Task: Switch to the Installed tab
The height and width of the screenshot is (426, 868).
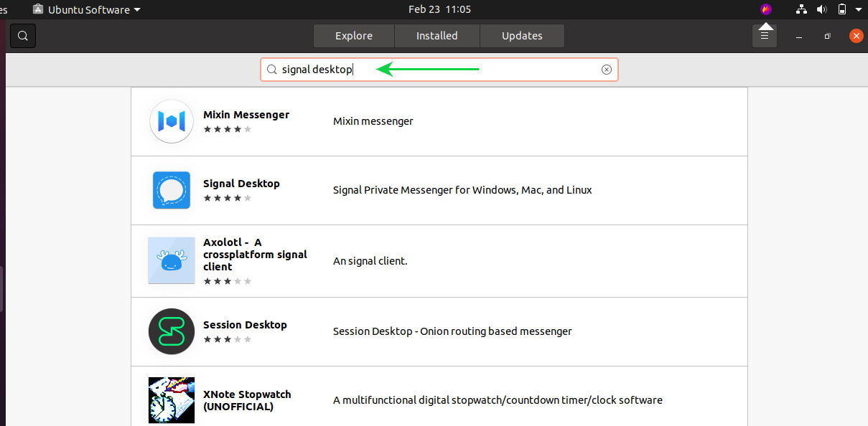Action: click(437, 36)
